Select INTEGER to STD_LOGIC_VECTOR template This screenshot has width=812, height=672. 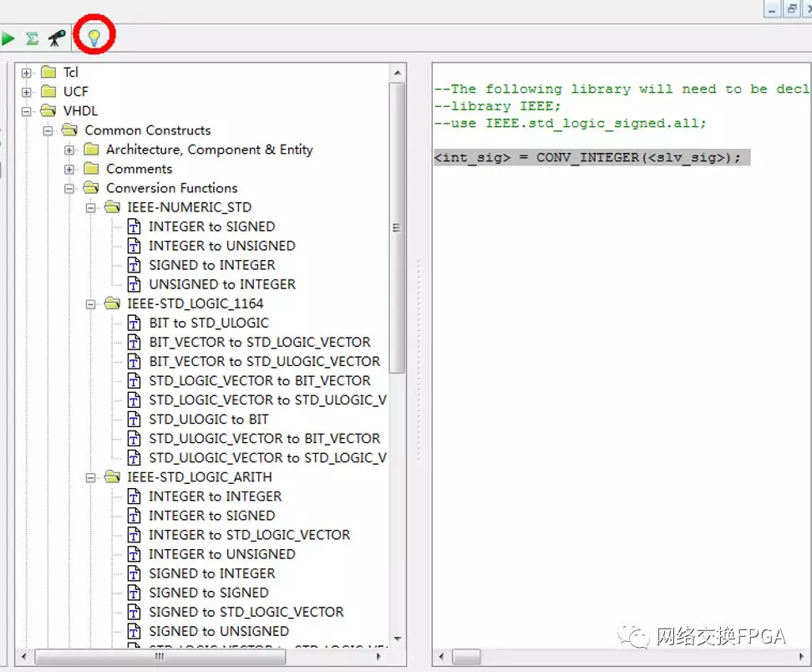tap(249, 535)
